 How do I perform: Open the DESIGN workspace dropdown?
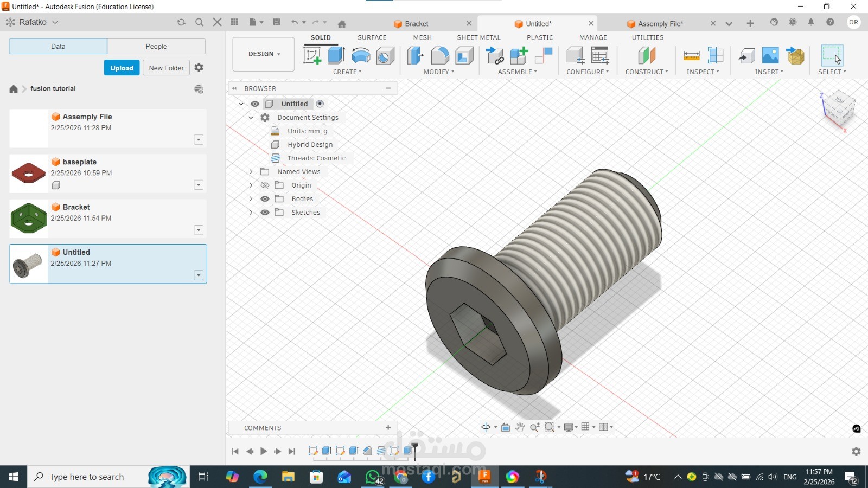(x=264, y=54)
